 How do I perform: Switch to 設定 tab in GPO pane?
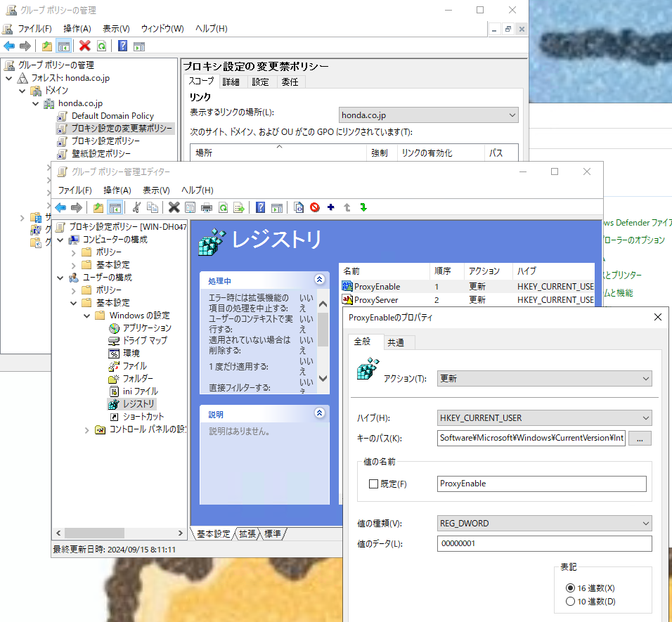pos(260,82)
